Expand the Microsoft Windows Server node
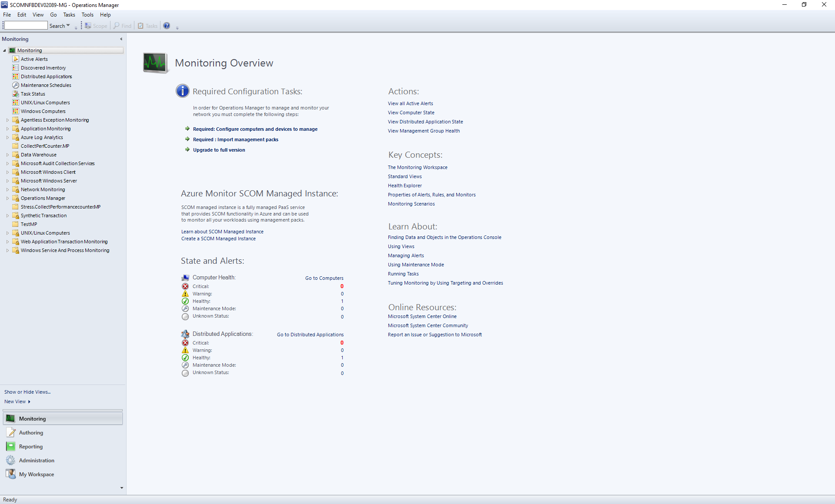 pyautogui.click(x=6, y=180)
